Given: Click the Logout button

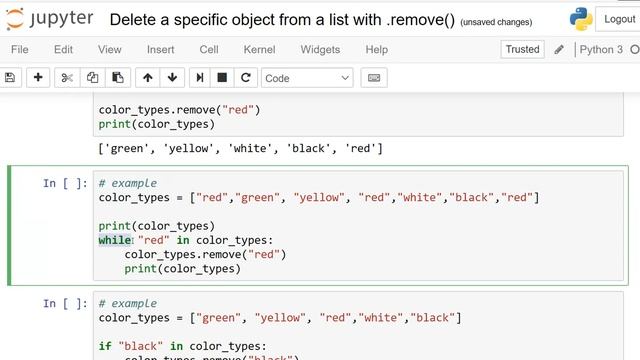Looking at the screenshot, I should click(618, 19).
